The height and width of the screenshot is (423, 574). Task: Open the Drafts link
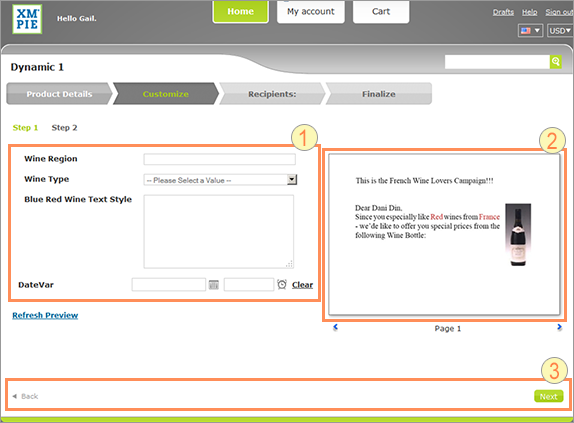(x=503, y=12)
